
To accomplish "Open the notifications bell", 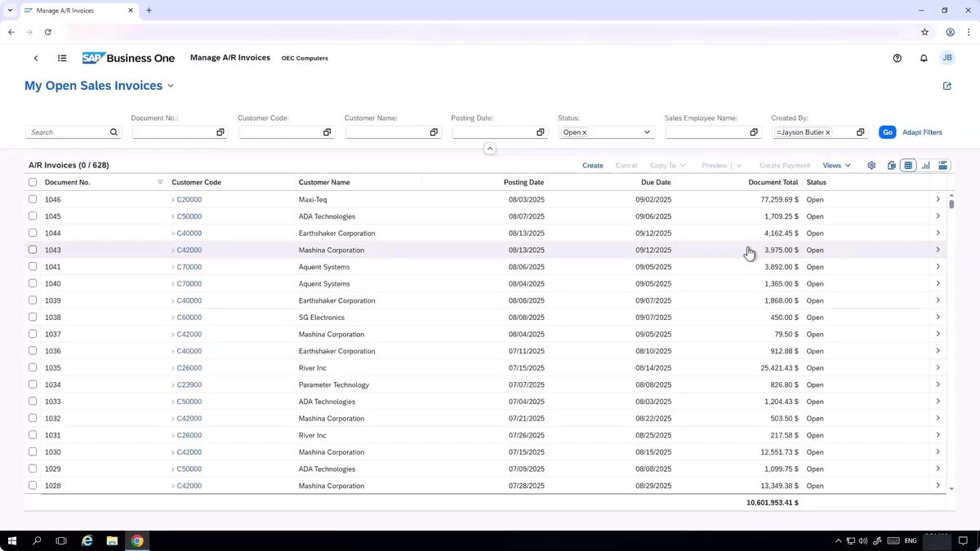I will pos(924,58).
